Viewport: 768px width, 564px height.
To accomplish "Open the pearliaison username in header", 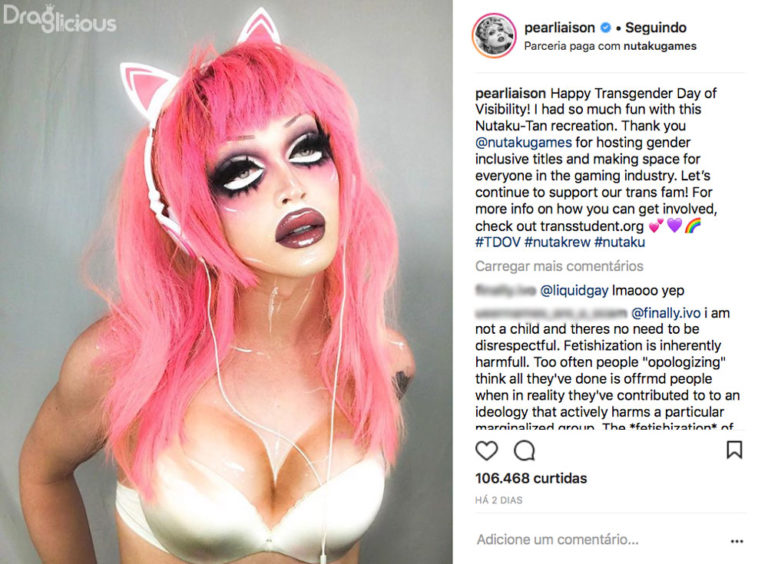I will click(559, 28).
